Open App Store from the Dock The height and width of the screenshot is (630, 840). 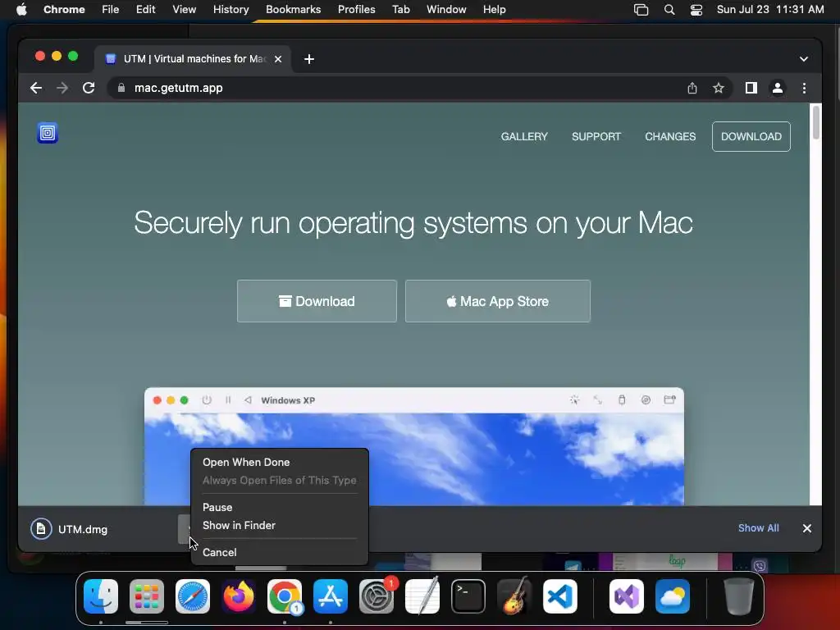tap(331, 596)
